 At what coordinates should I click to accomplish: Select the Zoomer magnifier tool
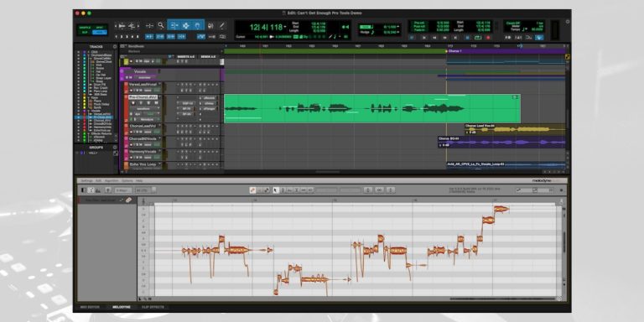pyautogui.click(x=161, y=25)
